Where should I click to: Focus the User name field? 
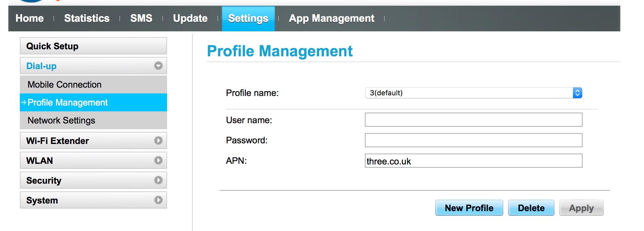pos(473,120)
